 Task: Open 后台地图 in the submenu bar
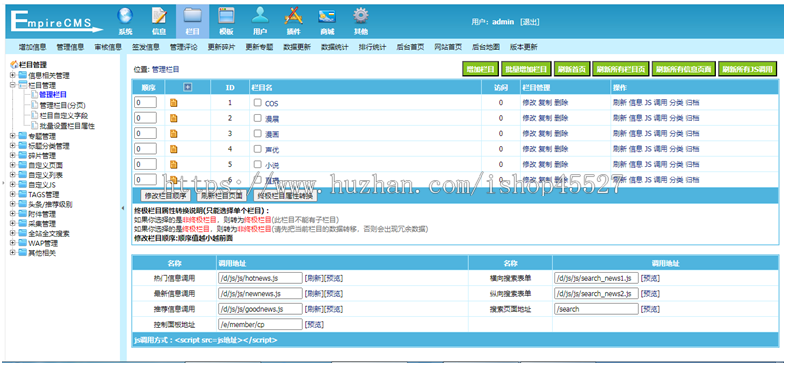(x=486, y=47)
